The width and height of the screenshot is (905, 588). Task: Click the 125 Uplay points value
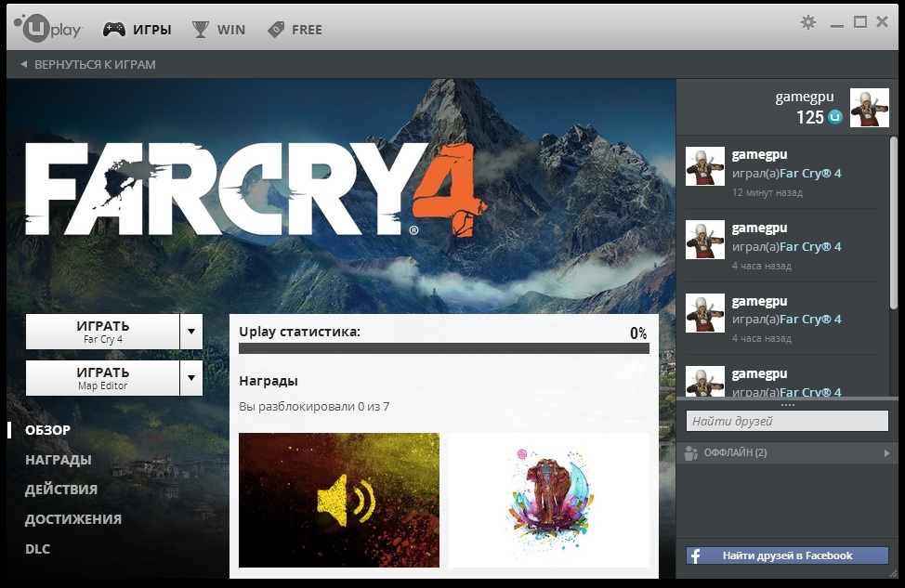click(x=810, y=118)
